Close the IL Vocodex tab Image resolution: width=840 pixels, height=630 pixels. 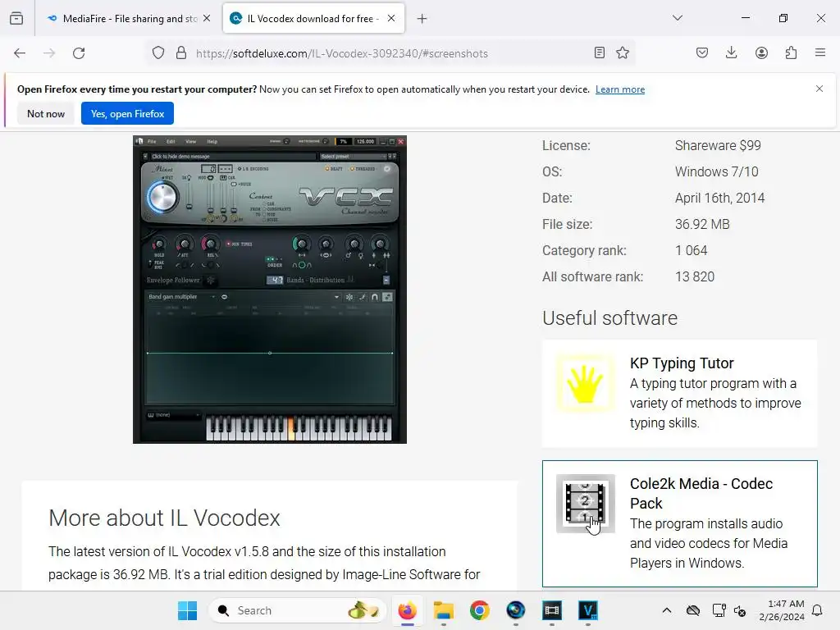(391, 18)
